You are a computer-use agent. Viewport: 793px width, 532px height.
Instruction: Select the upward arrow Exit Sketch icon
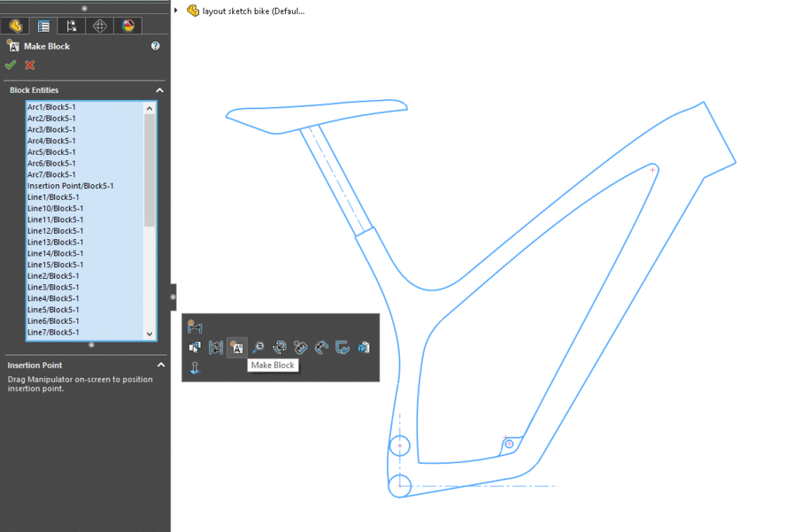[x=194, y=368]
